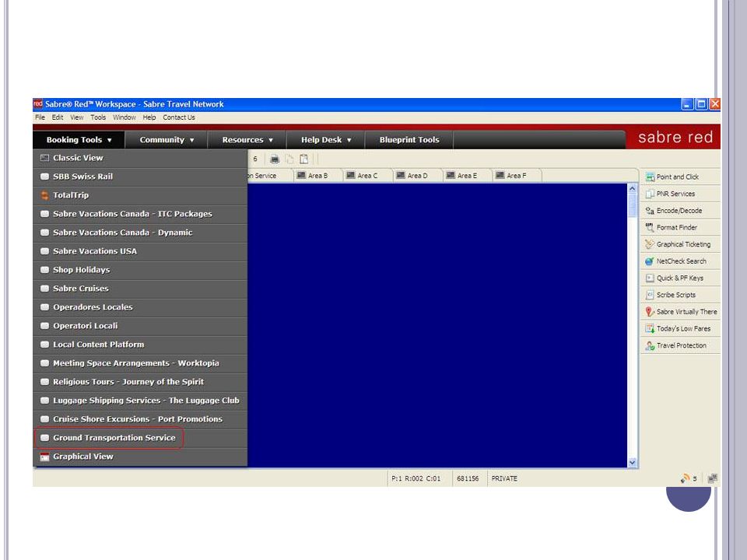Open the NetCheck Search globe icon
Image resolution: width=747 pixels, height=560 pixels.
pyautogui.click(x=650, y=261)
